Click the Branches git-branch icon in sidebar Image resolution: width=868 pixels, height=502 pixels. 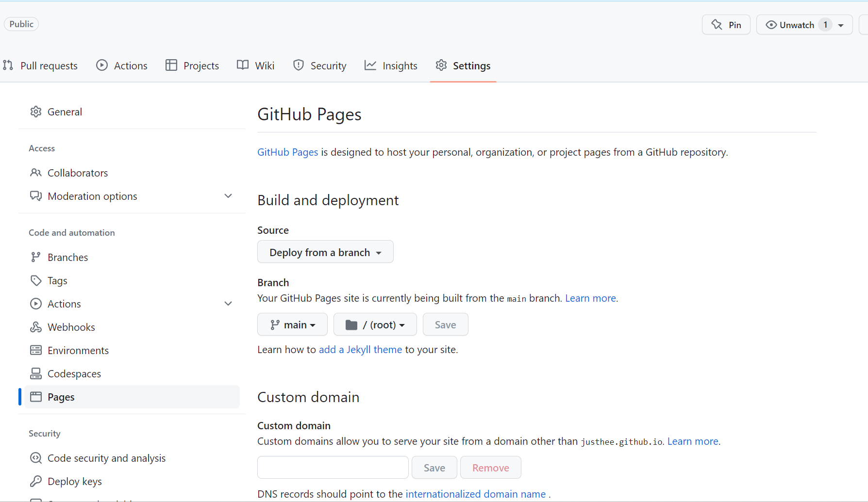36,257
